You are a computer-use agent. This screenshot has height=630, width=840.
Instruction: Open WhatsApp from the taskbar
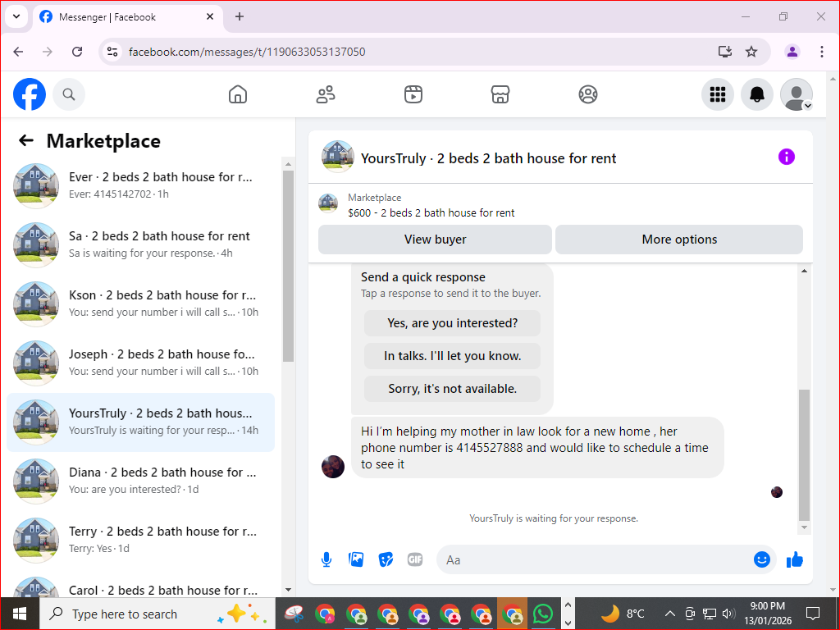tap(543, 614)
